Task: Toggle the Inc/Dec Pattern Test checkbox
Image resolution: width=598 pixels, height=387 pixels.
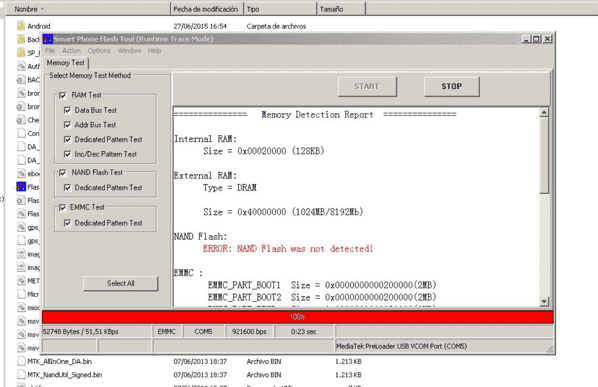Action: point(68,154)
